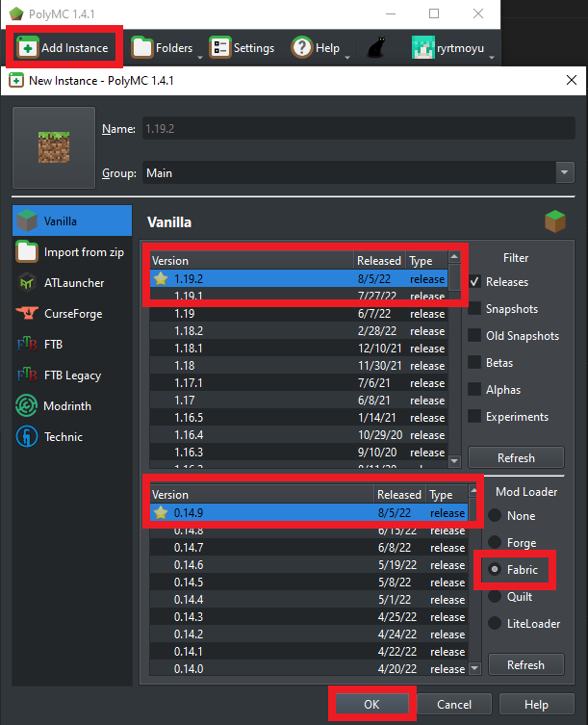Select Fabric loader version 0.14.5 row
Viewport: 588px width, 725px height.
tap(309, 583)
